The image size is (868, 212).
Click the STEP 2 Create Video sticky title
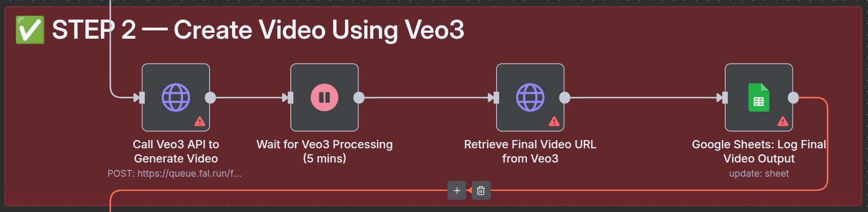258,30
